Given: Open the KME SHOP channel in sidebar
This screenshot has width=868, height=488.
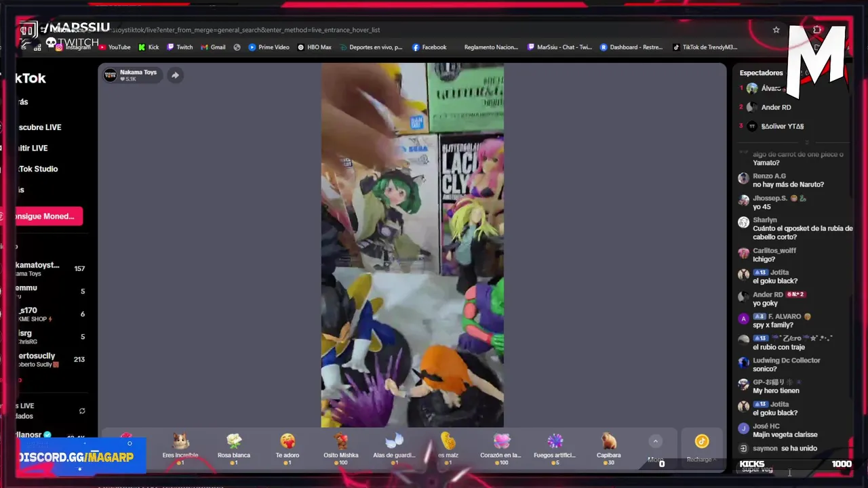Looking at the screenshot, I should coord(52,314).
